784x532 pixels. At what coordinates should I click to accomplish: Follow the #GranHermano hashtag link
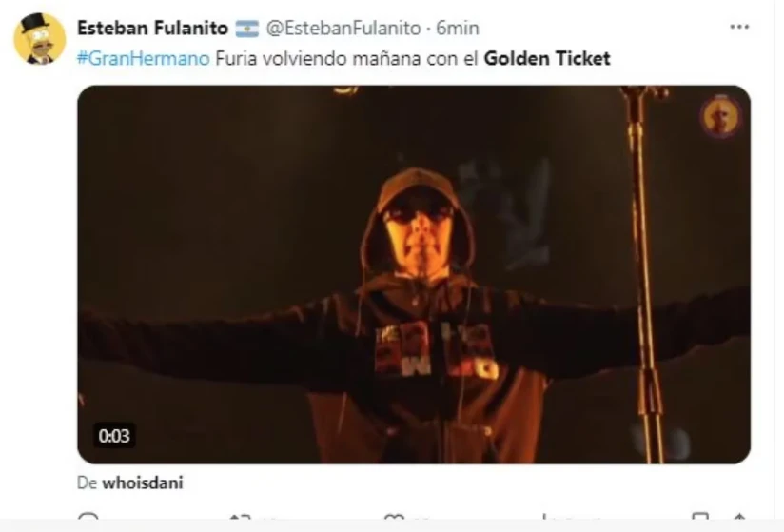143,58
